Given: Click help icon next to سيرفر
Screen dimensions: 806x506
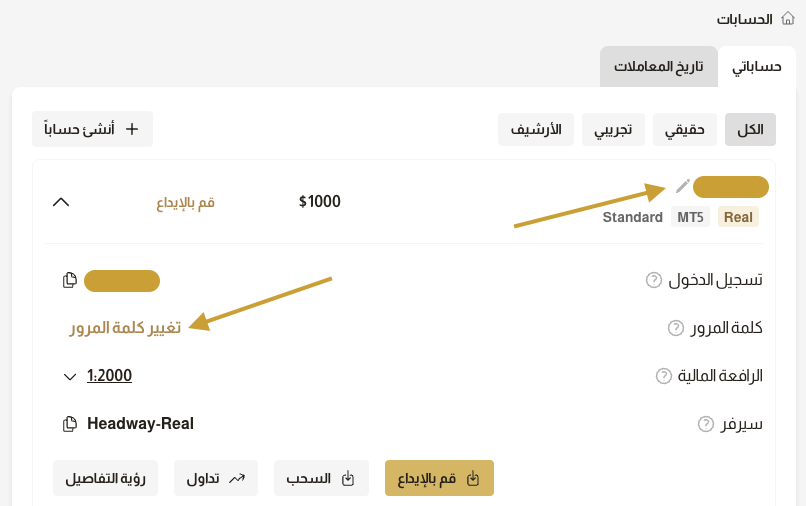Looking at the screenshot, I should pyautogui.click(x=706, y=424).
